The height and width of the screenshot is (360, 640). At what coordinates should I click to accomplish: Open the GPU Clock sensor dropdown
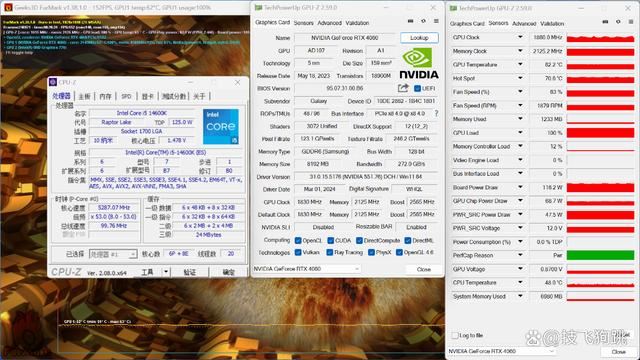[x=520, y=37]
